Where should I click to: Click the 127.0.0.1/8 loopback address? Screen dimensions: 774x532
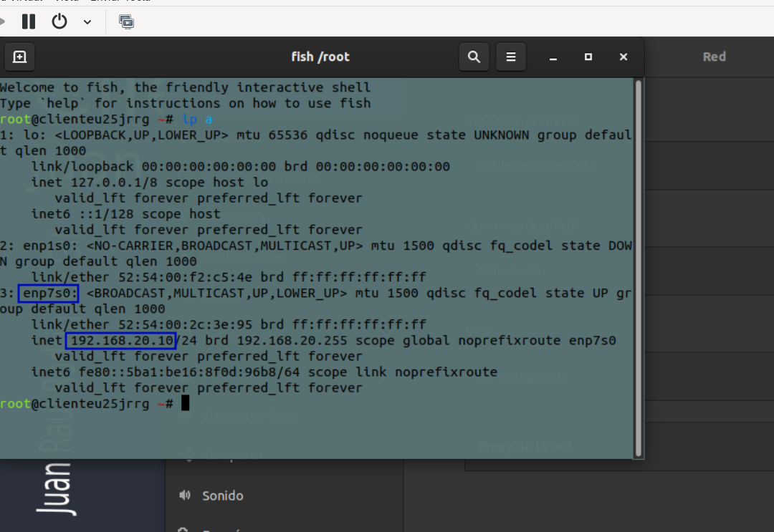pos(114,183)
